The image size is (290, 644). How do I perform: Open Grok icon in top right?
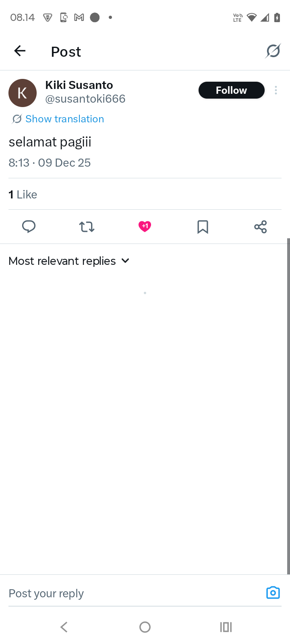click(273, 51)
